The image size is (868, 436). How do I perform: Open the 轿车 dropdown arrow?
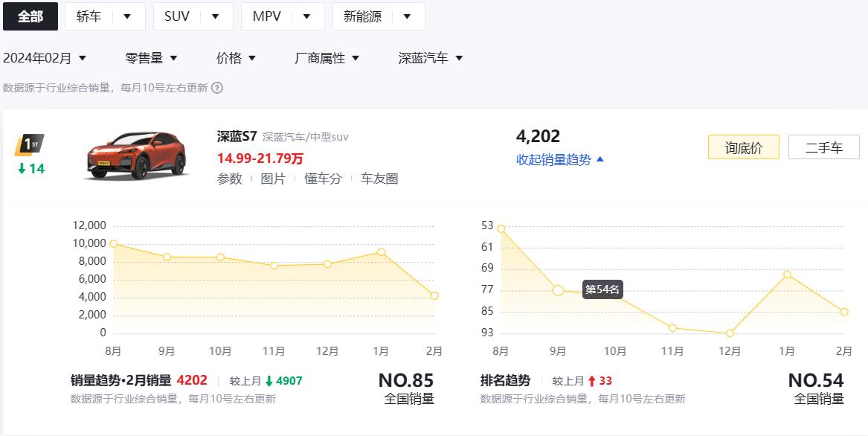tap(127, 16)
